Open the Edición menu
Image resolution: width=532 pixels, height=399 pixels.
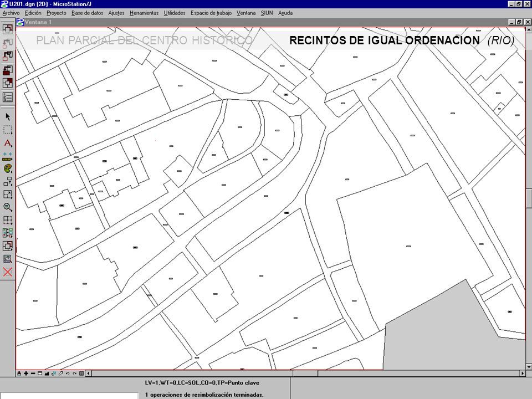click(x=33, y=13)
